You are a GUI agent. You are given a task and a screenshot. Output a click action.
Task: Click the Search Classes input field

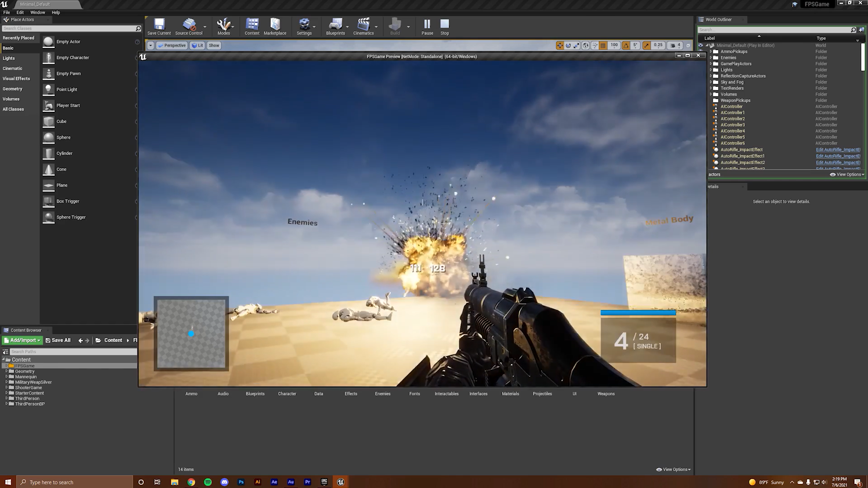click(68, 29)
